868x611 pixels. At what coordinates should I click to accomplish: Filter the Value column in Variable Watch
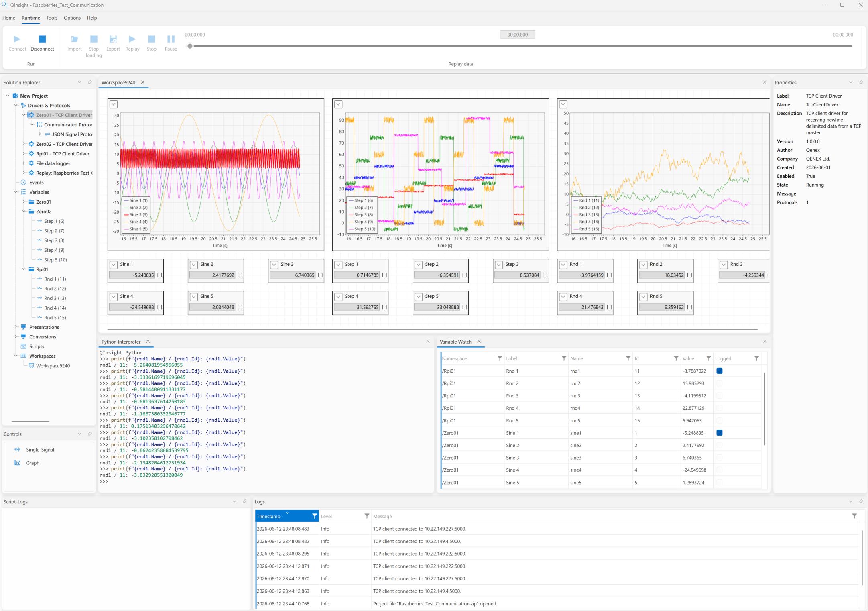pyautogui.click(x=709, y=358)
